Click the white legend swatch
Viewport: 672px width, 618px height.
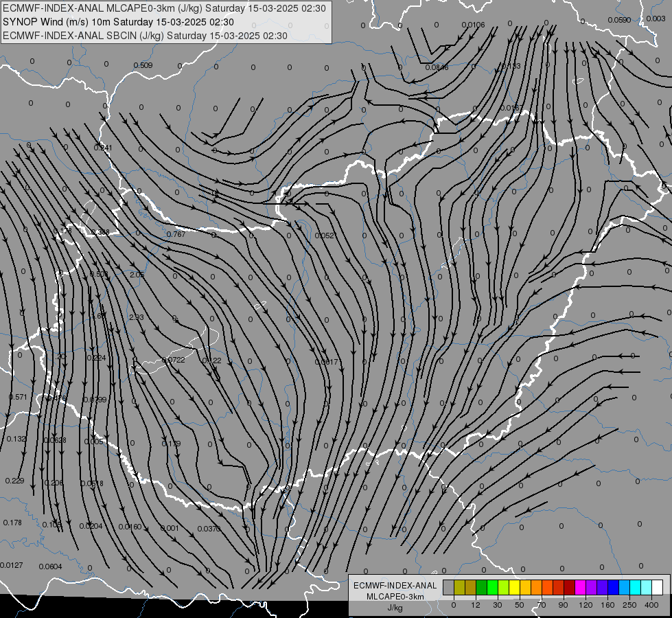(x=657, y=587)
